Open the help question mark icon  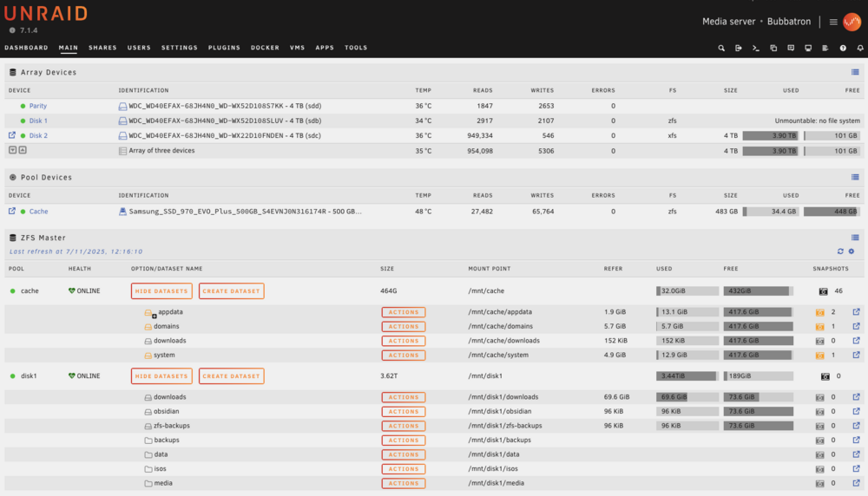[x=843, y=48]
